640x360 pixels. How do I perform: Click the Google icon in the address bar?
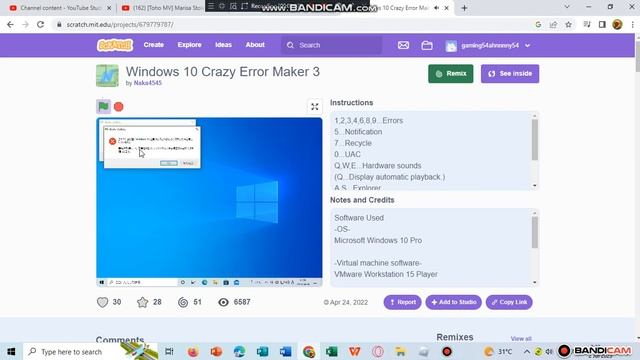tap(538, 24)
